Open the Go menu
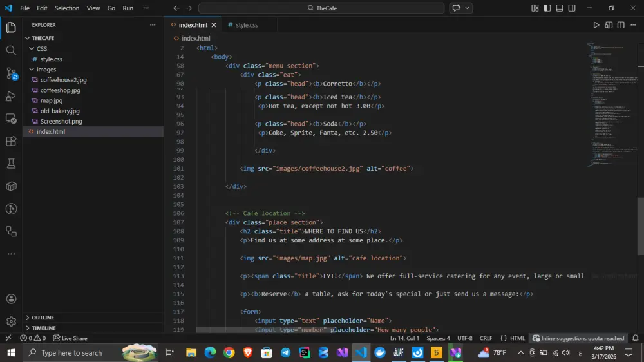Screen dimensions: 644x362 (111, 8)
